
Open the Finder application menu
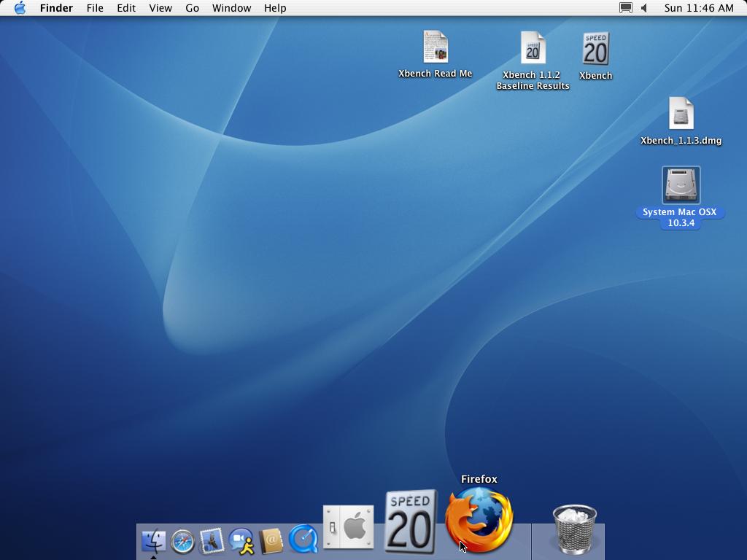[x=56, y=8]
